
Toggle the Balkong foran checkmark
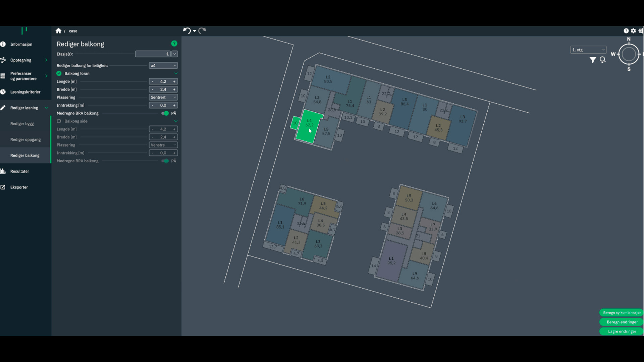tap(59, 73)
